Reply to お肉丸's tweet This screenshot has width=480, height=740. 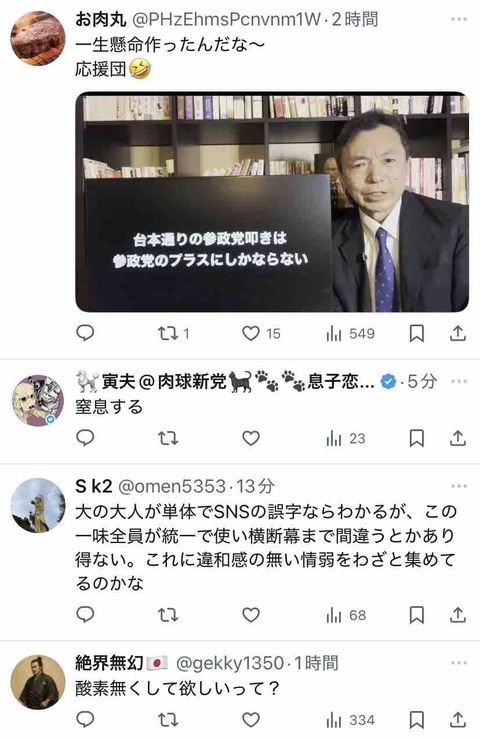[x=85, y=333]
